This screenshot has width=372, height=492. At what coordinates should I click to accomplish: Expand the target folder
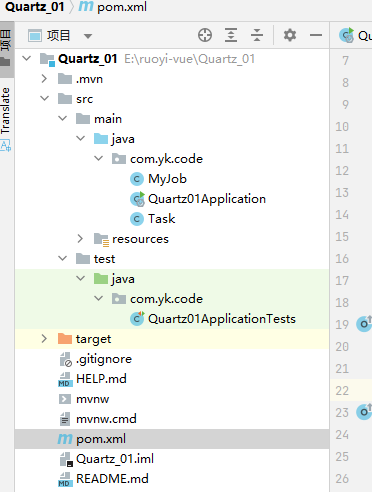[x=44, y=339]
